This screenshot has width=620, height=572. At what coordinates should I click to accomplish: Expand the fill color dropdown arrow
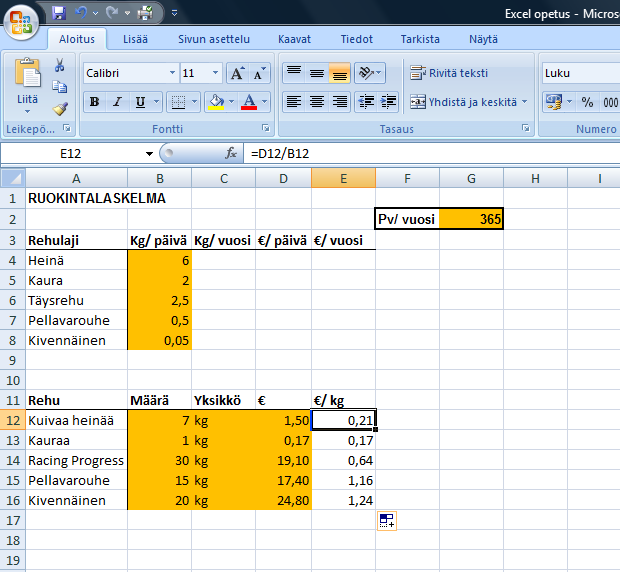[232, 102]
